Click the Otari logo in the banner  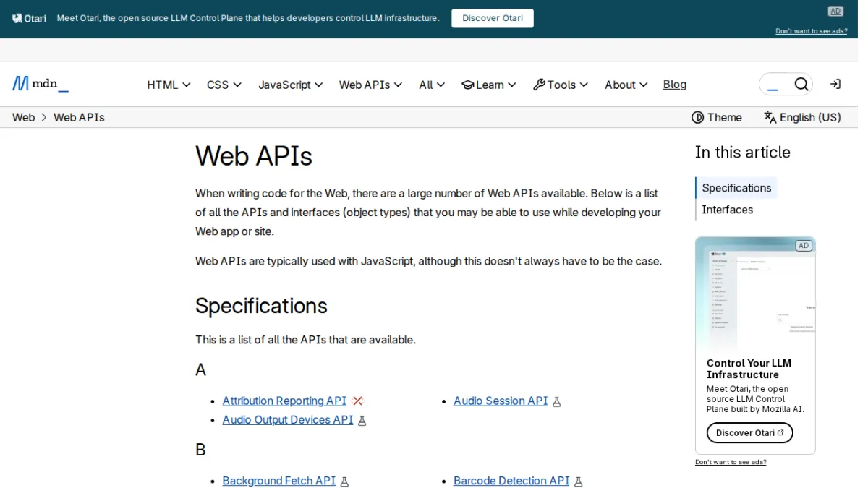point(29,18)
